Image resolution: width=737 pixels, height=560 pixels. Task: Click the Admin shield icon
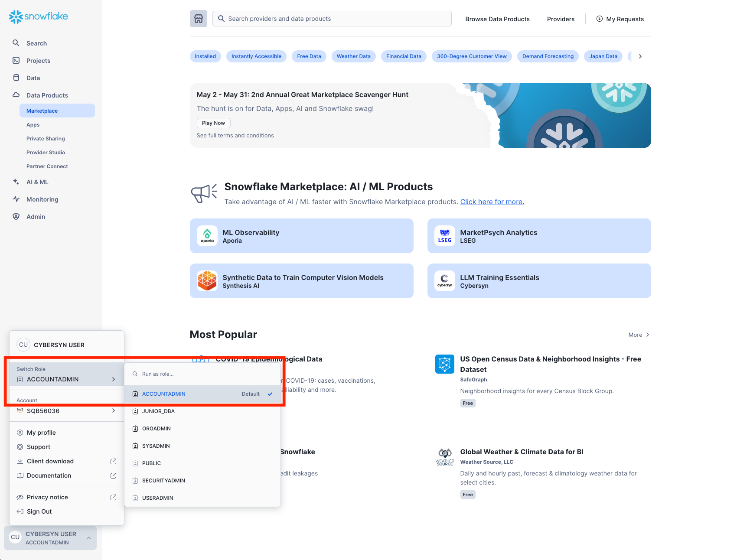click(16, 216)
